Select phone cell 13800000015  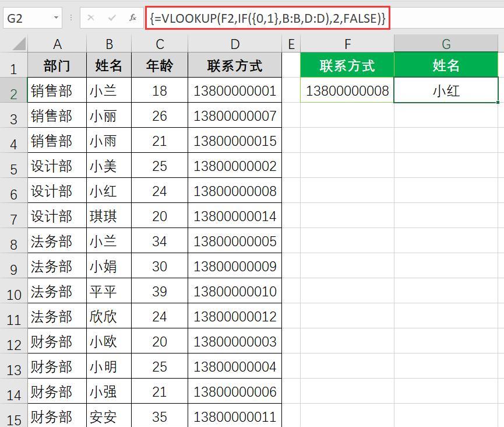tap(235, 141)
